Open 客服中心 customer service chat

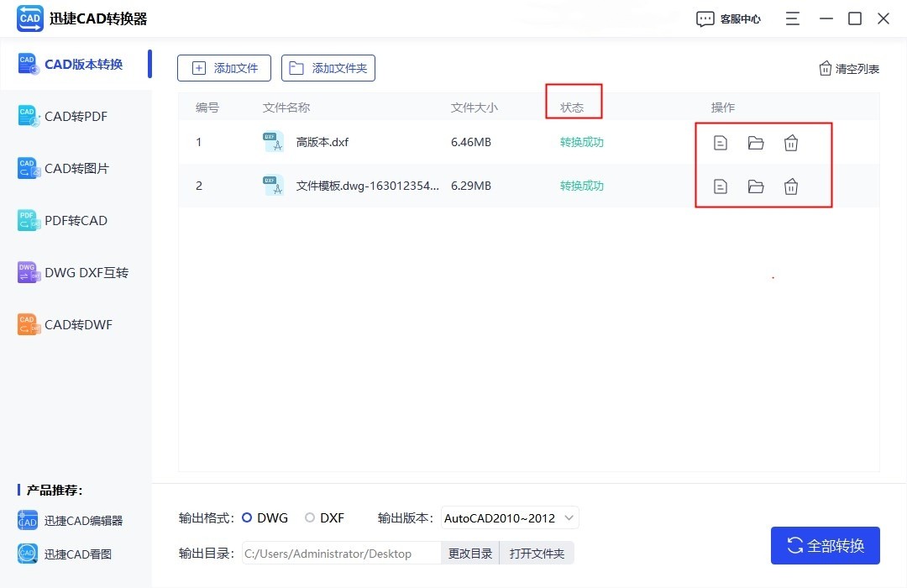[727, 18]
